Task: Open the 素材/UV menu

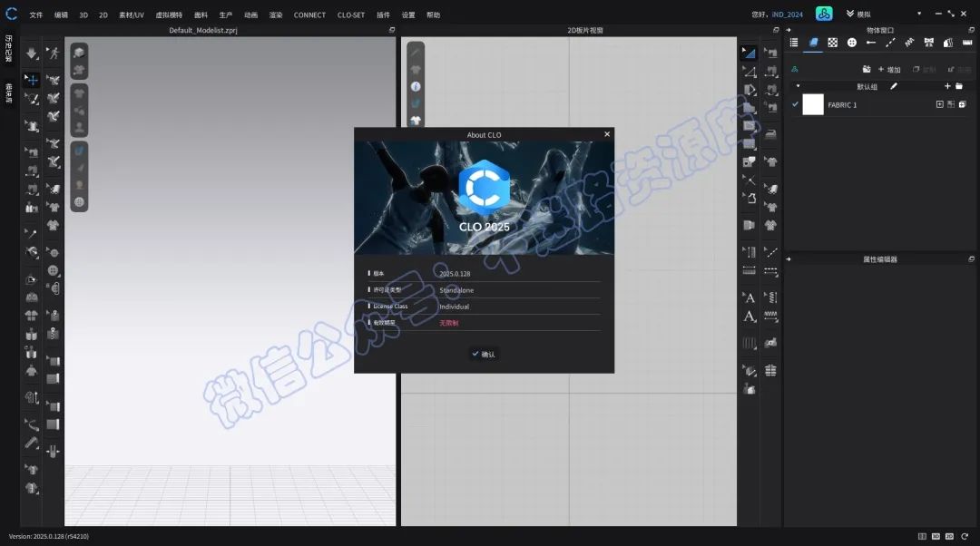Action: 132,15
